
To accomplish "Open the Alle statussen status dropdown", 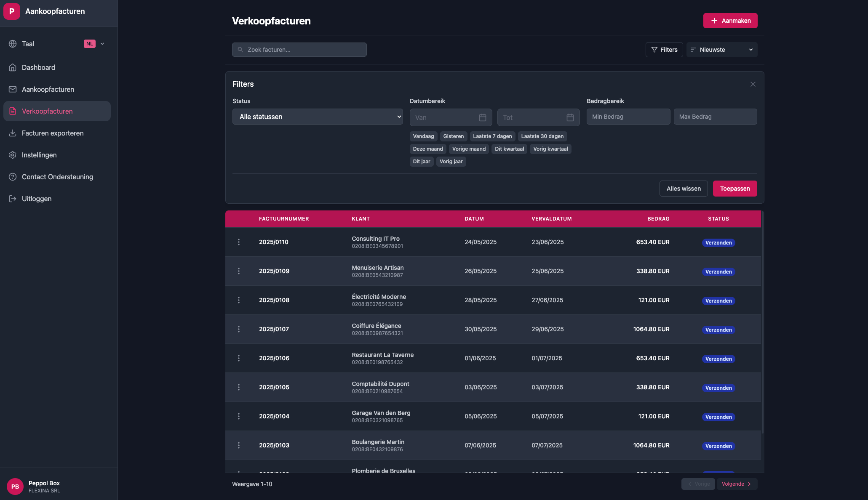I will click(x=318, y=117).
